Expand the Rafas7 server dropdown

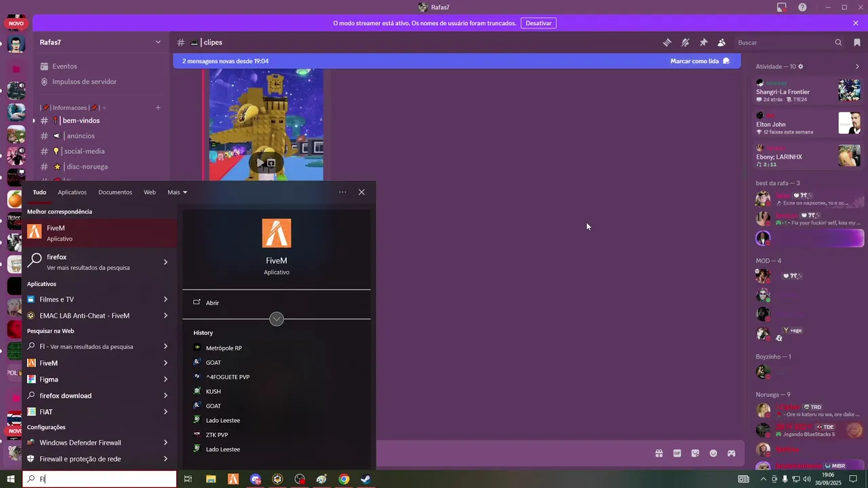tap(158, 42)
